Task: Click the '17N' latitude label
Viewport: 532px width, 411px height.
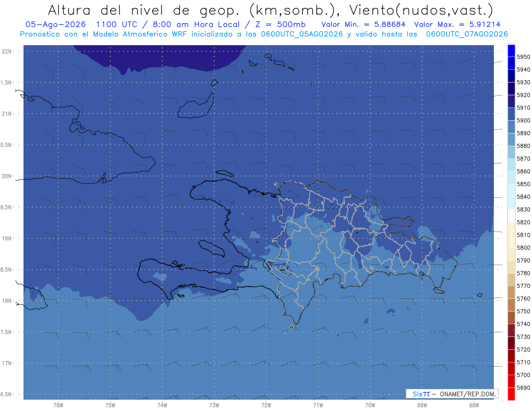Action: [x=7, y=364]
